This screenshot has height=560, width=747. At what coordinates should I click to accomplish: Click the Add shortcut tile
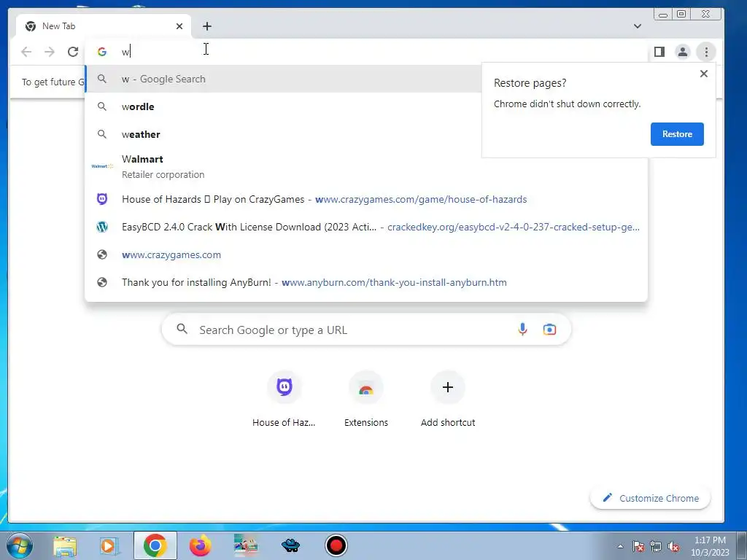coord(448,399)
